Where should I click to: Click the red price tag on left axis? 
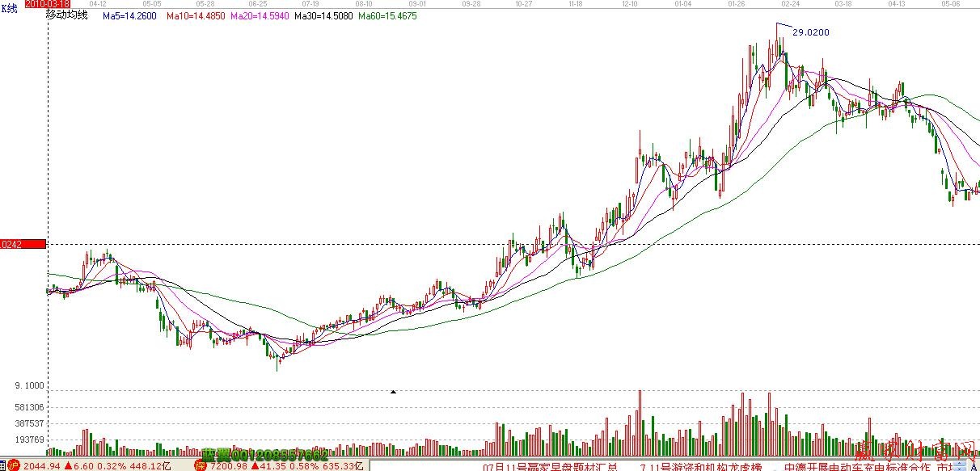(x=23, y=244)
